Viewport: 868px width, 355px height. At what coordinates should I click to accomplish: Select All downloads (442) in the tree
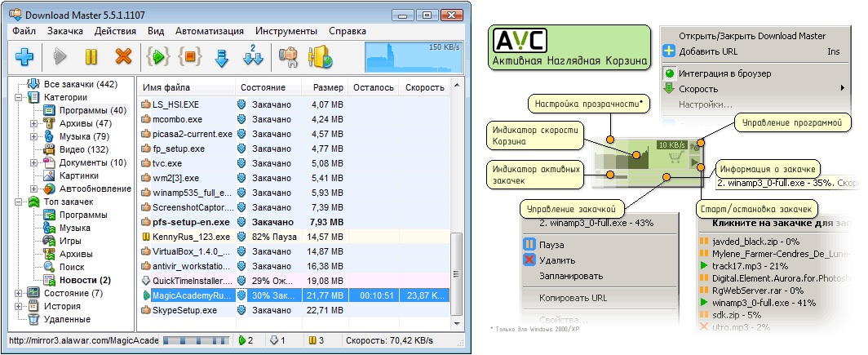80,84
